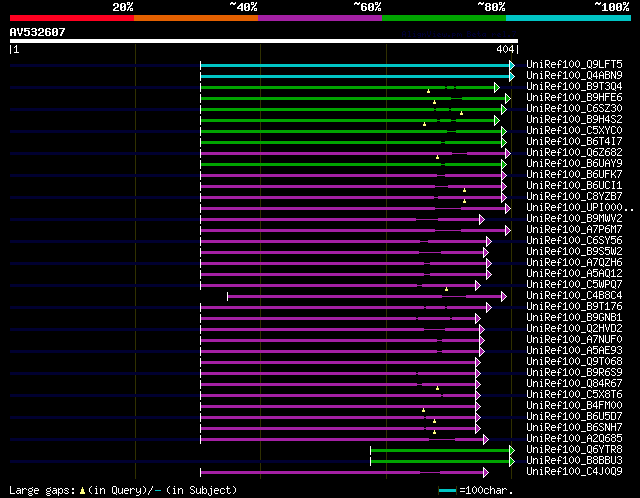Select the UniRef100_A7NUF0 label
This screenshot has width=640, height=498.
[574, 340]
